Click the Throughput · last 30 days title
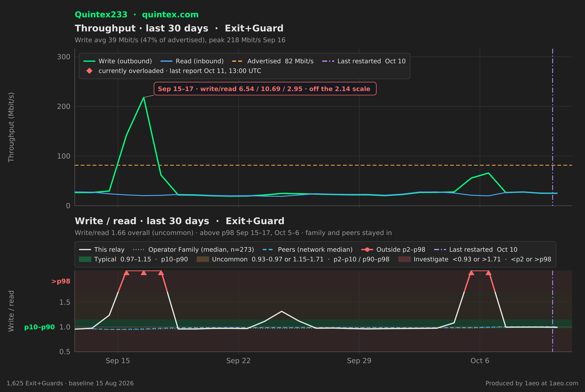 click(179, 28)
